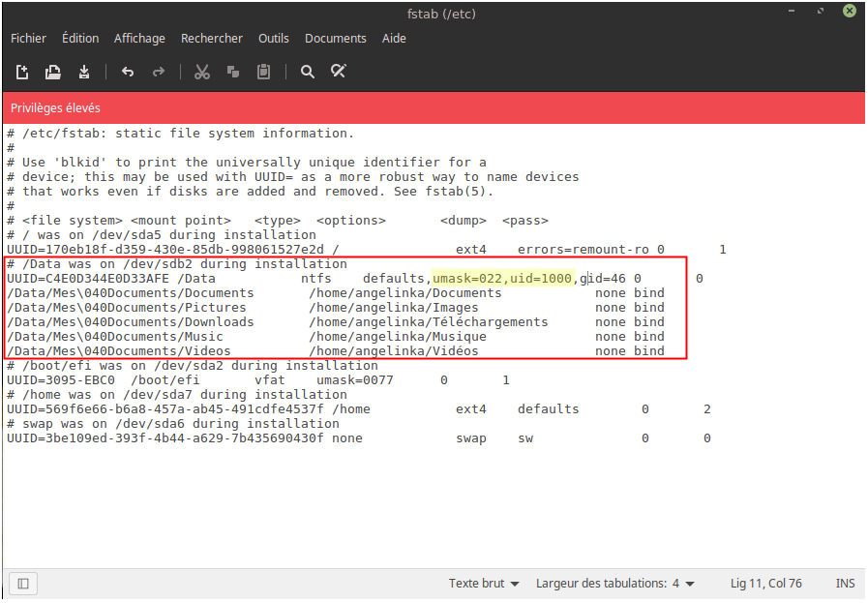
Task: Copy the selection with copy icon
Action: pos(233,72)
